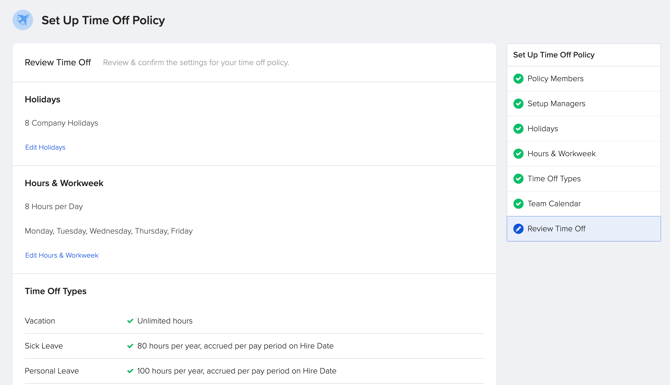Click the green check beside Team Calendar step
This screenshot has width=670, height=385.
pyautogui.click(x=518, y=204)
